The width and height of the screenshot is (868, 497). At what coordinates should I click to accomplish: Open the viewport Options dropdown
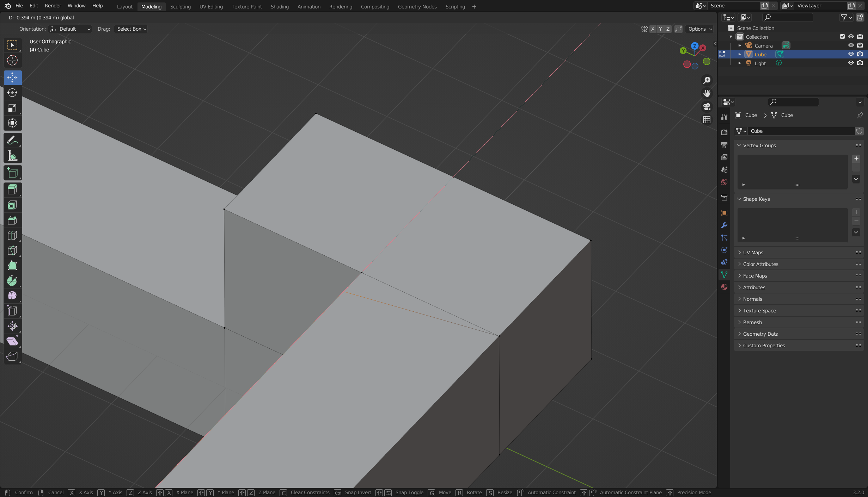point(700,29)
